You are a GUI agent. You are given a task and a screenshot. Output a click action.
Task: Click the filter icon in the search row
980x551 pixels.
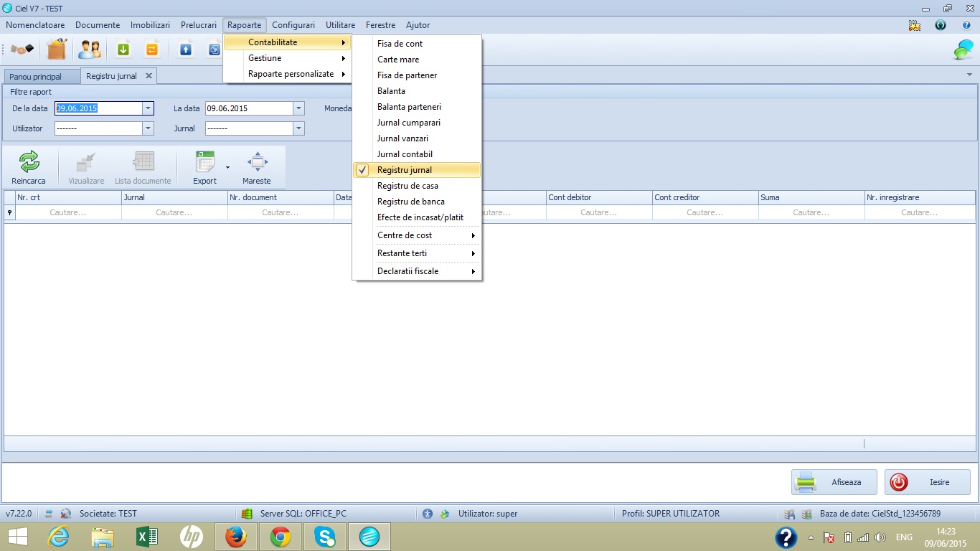coord(9,212)
